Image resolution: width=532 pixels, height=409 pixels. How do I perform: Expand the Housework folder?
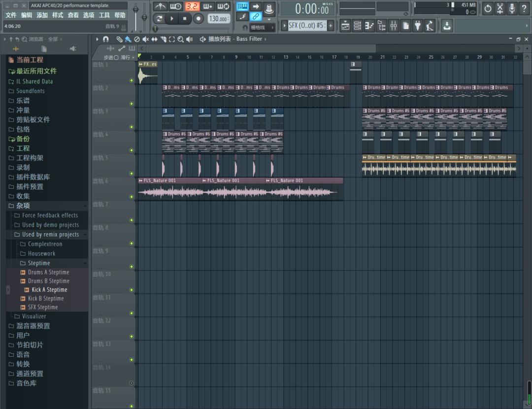(41, 254)
